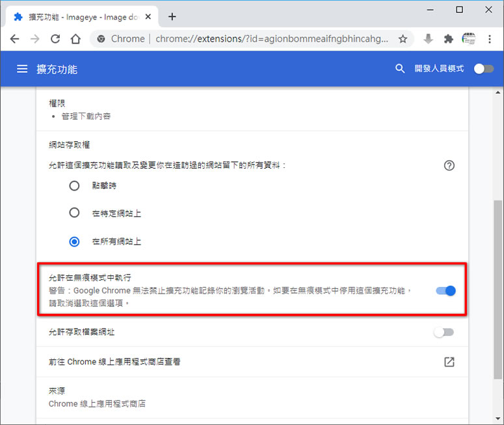Select the 在特定網站上 radio option
The height and width of the screenshot is (425, 504).
pos(74,213)
